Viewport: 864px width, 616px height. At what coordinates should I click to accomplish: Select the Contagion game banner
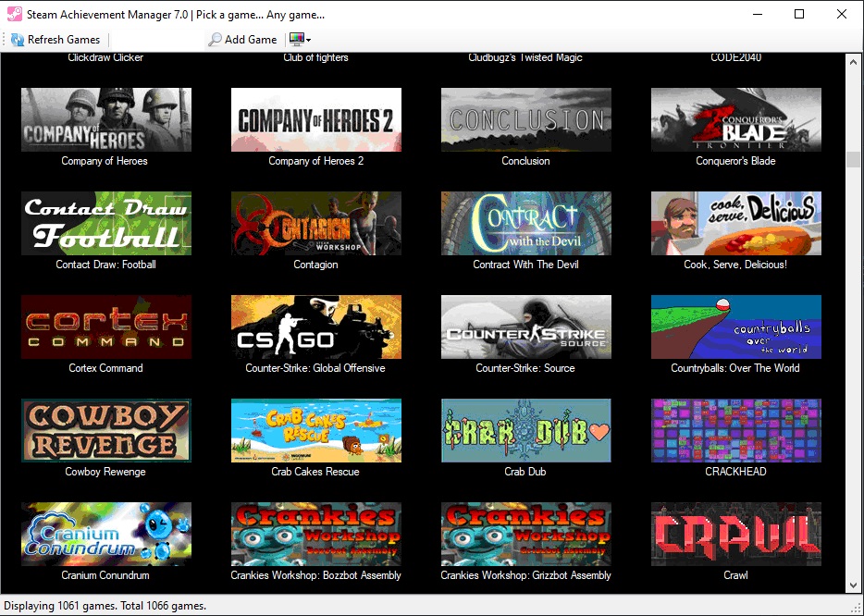coord(316,223)
